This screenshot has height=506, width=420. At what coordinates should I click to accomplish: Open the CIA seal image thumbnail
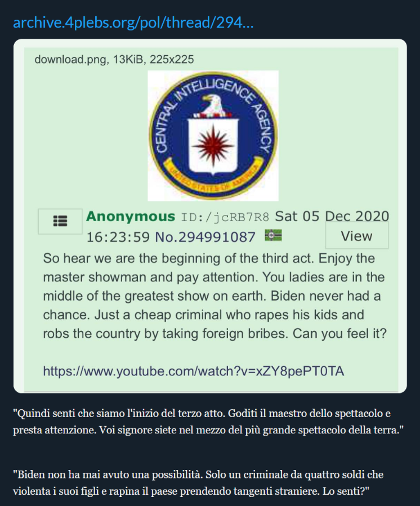coord(213,136)
